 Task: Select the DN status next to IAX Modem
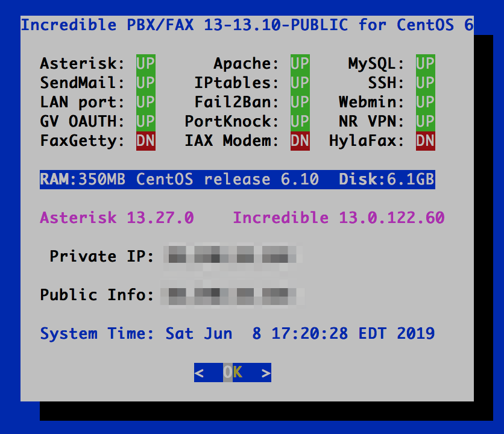(300, 141)
